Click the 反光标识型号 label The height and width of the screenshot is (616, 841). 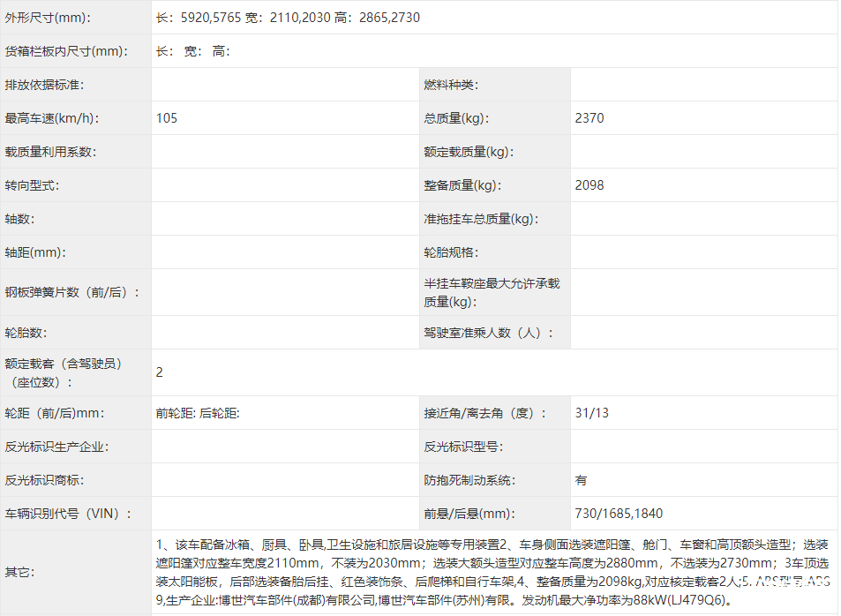tap(463, 447)
